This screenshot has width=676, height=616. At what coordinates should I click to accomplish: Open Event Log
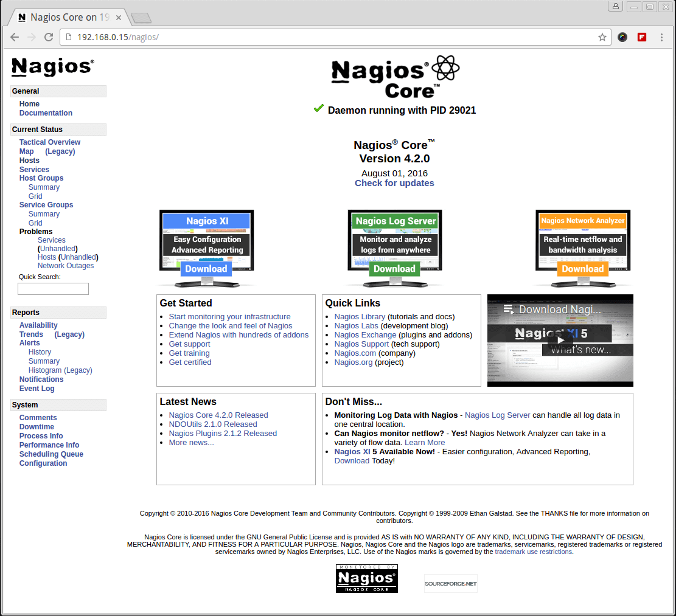pos(37,388)
